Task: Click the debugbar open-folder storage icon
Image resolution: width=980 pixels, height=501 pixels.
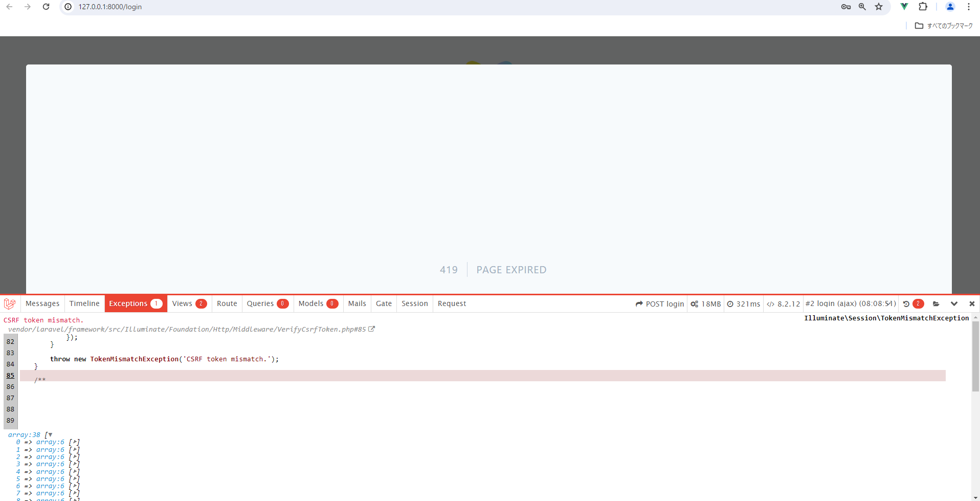Action: 936,304
